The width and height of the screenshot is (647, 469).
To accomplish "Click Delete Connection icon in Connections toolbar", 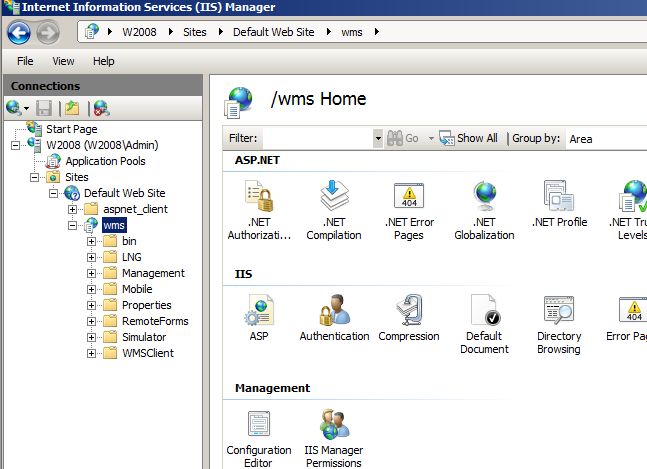I will [102, 108].
